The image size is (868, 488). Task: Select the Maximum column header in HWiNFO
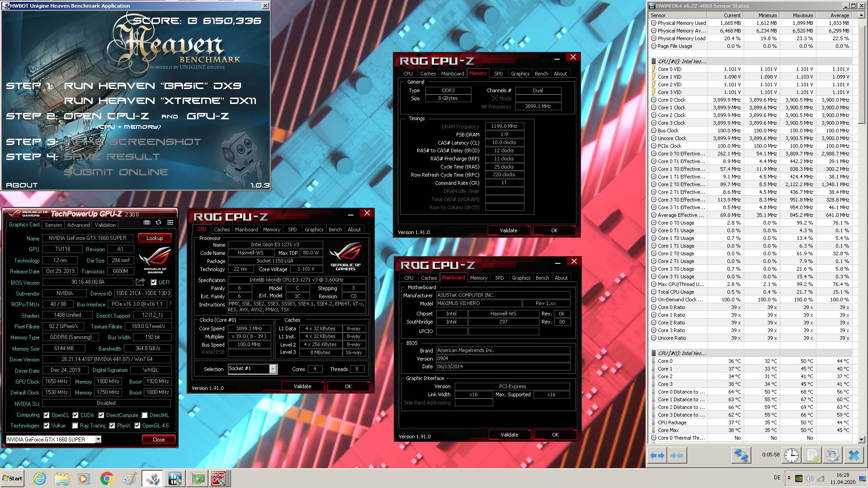[797, 15]
